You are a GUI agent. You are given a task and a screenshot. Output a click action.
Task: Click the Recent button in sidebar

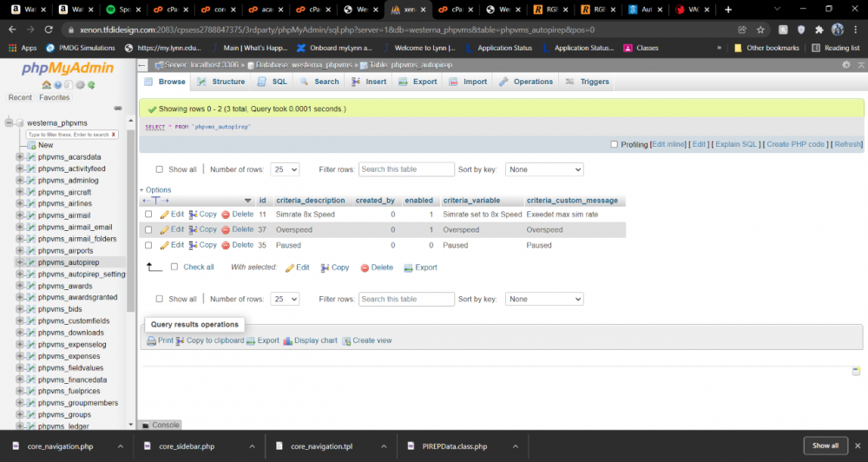click(20, 97)
